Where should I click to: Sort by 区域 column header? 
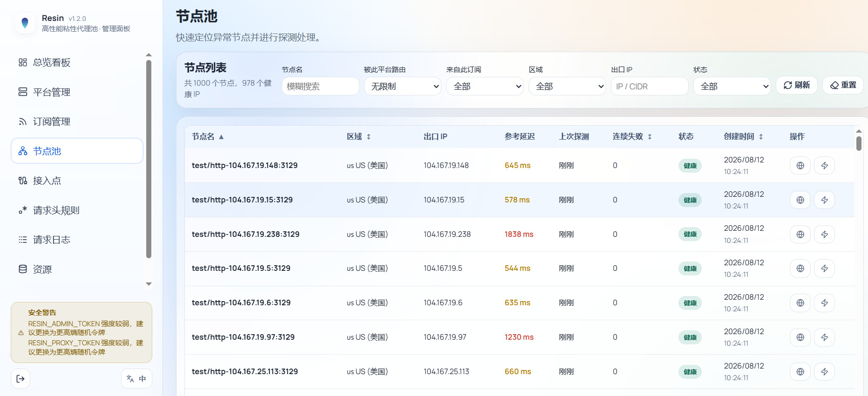(359, 136)
